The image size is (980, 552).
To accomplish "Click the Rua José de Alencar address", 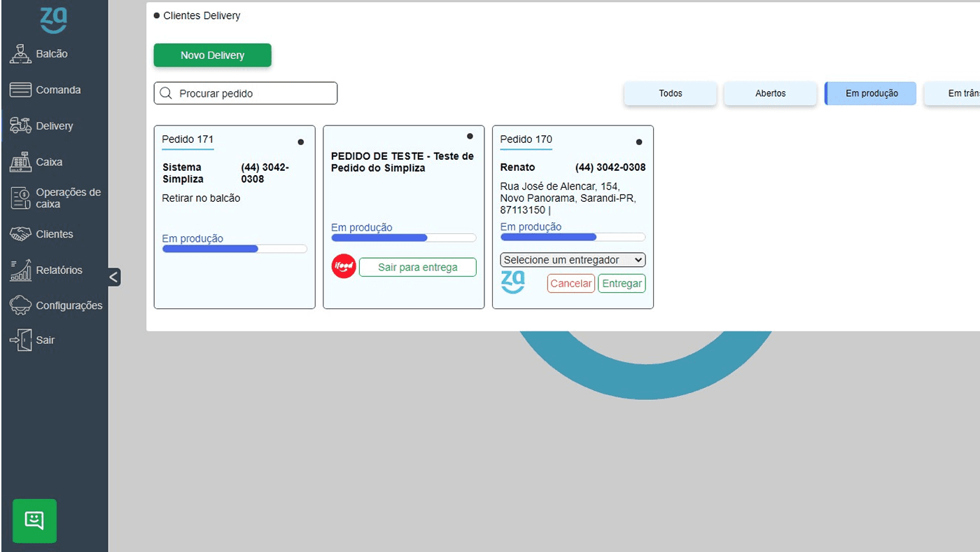I will [x=568, y=198].
